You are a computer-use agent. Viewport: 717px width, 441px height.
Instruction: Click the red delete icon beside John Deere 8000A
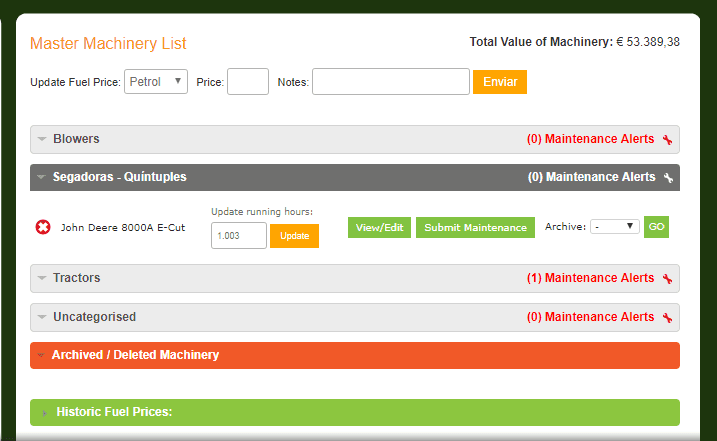[43, 227]
